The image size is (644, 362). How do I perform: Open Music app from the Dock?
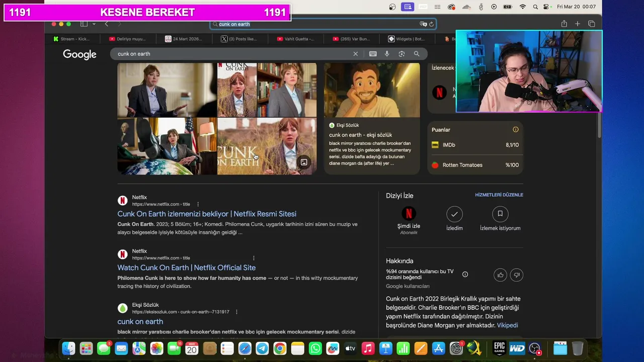(368, 348)
